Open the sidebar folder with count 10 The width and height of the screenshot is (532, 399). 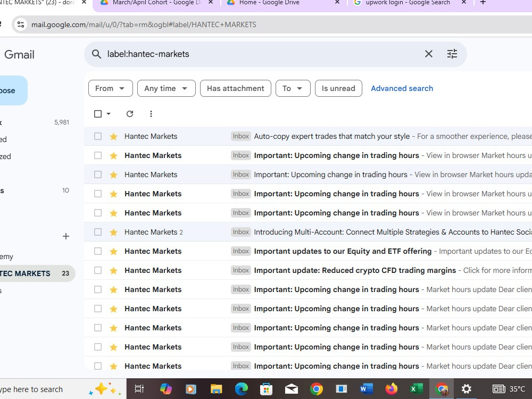36,190
